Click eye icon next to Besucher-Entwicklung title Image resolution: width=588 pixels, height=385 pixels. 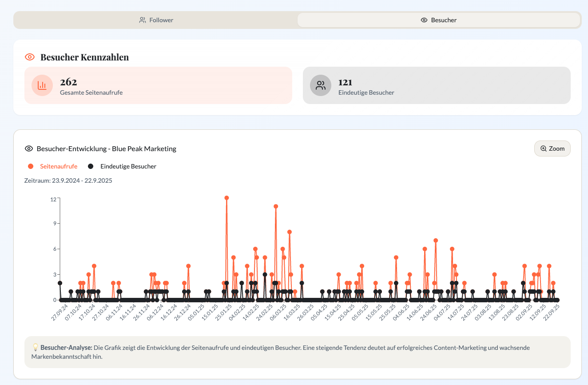click(x=29, y=148)
